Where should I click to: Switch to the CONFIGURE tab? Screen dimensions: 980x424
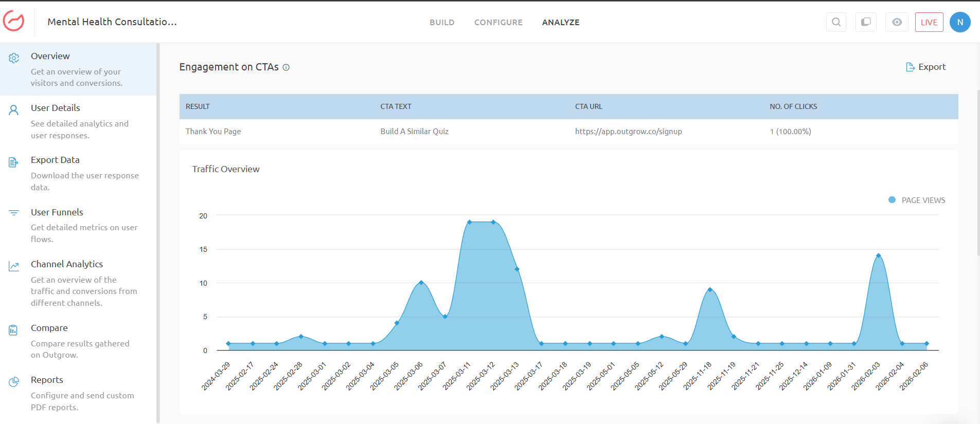click(498, 22)
